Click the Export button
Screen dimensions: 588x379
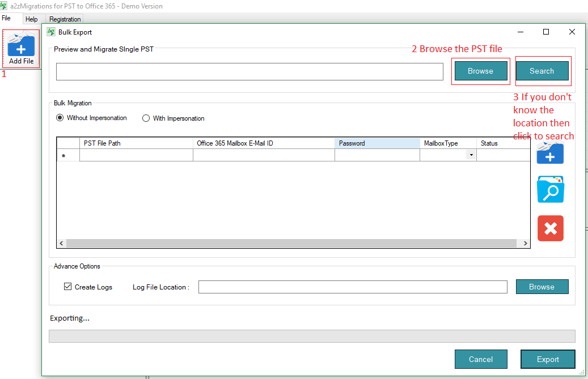pos(548,359)
